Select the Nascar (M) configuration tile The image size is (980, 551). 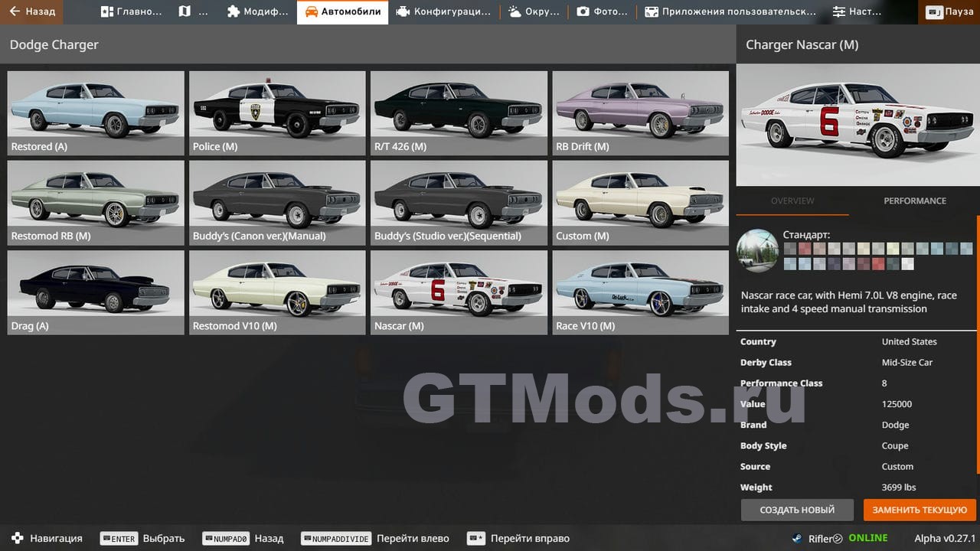click(459, 292)
